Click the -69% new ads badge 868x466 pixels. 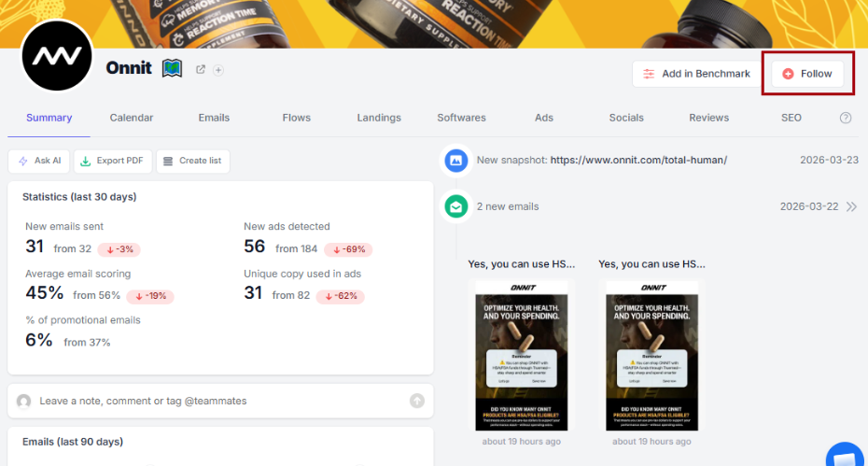tap(348, 249)
